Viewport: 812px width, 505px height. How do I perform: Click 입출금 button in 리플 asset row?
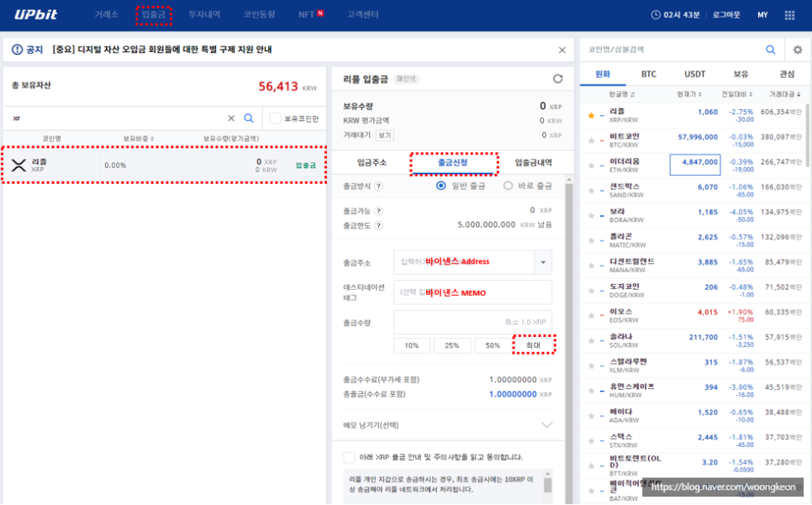click(305, 166)
